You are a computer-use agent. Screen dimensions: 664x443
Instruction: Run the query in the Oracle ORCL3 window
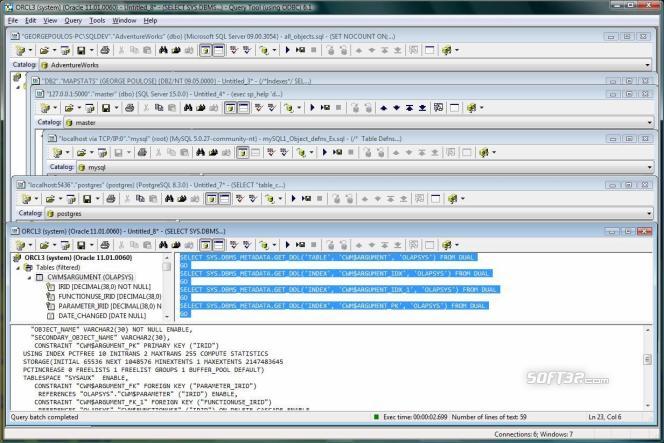tap(288, 245)
